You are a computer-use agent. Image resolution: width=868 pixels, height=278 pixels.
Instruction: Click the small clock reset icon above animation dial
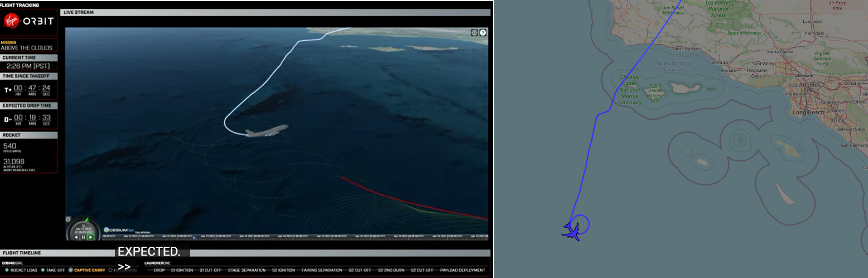[x=69, y=219]
